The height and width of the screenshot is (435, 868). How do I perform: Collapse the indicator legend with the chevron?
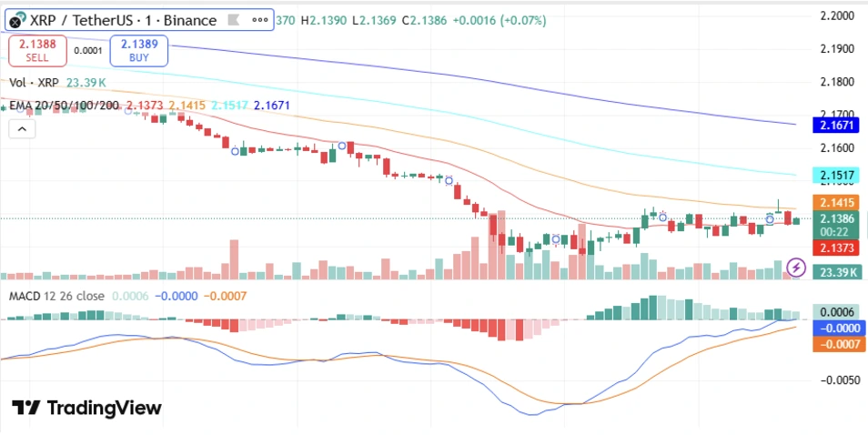click(22, 129)
